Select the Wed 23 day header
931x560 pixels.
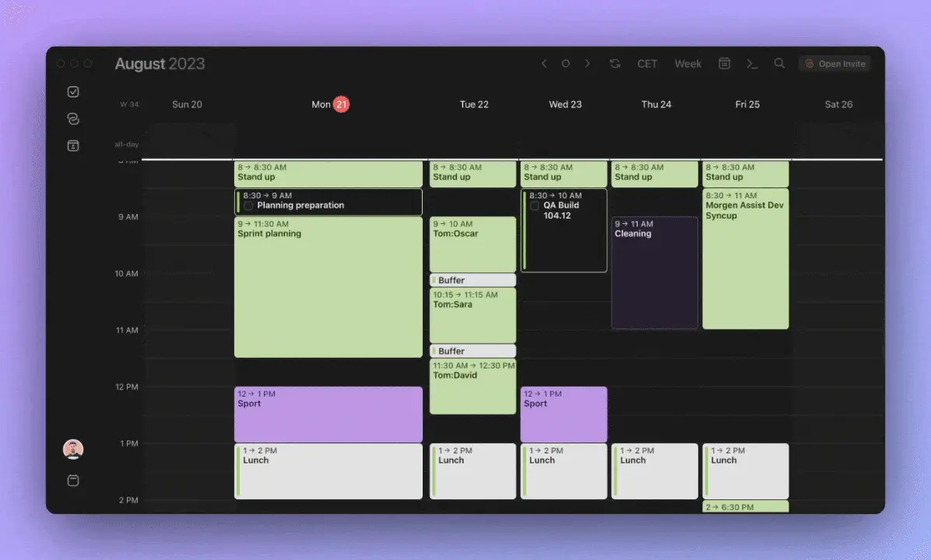click(564, 103)
